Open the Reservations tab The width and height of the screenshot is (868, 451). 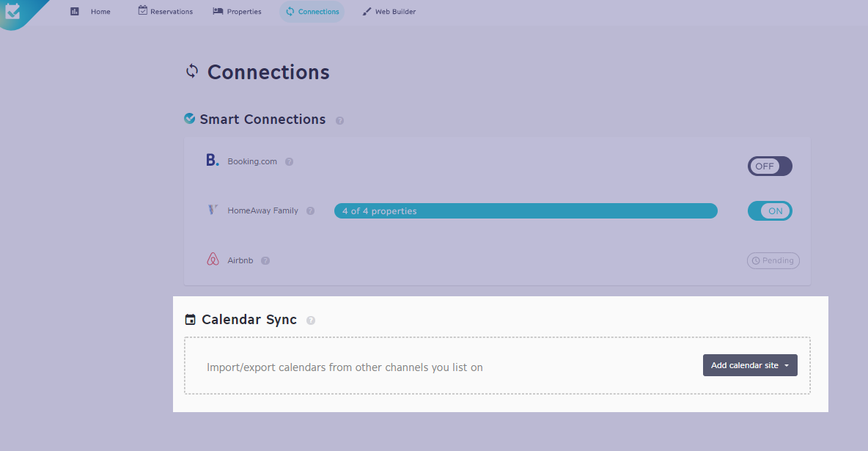166,12
